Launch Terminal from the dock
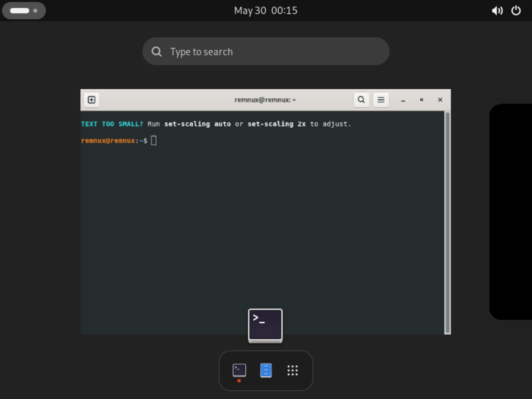The width and height of the screenshot is (532, 399). [239, 370]
